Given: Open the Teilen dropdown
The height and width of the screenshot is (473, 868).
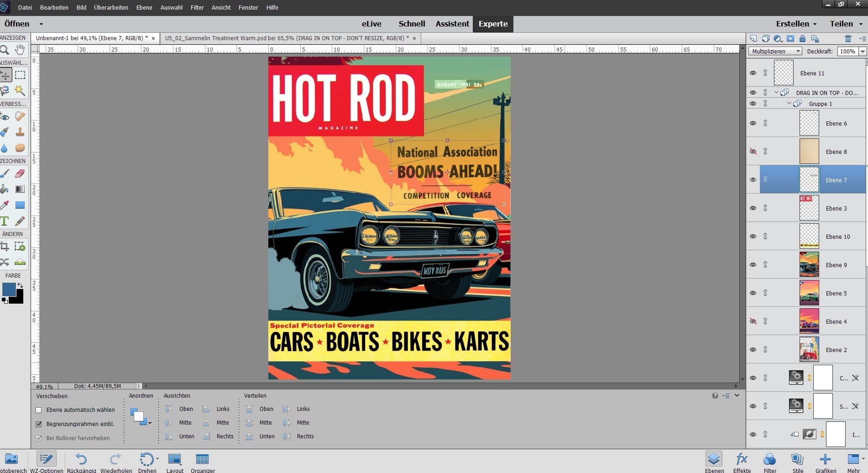Looking at the screenshot, I should (x=846, y=24).
